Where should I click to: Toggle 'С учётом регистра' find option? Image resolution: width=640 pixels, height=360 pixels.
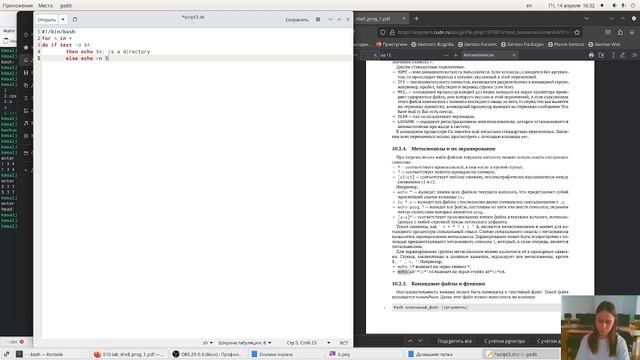504,341
